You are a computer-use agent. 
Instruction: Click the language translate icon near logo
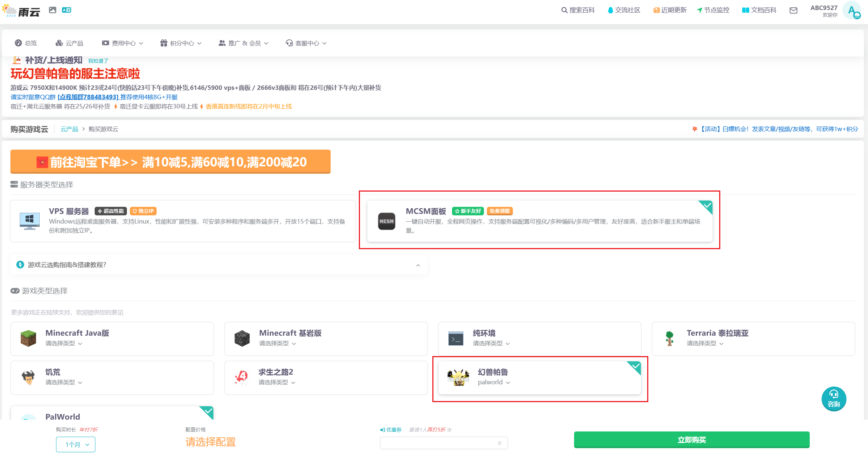pos(66,10)
